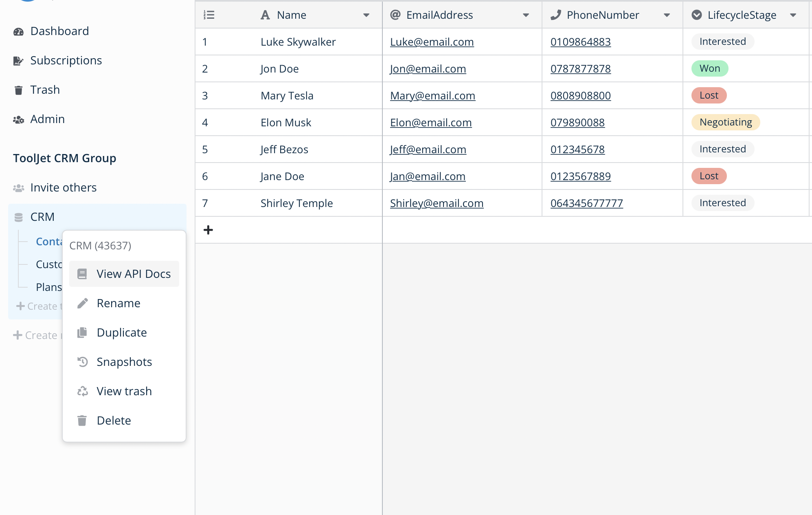Select Rename from the context menu
The height and width of the screenshot is (515, 812).
coord(118,303)
